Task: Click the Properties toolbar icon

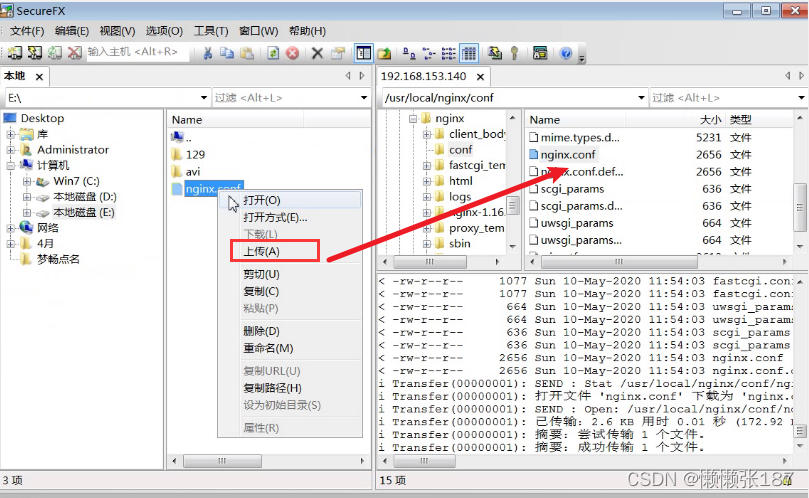Action: pos(338,53)
